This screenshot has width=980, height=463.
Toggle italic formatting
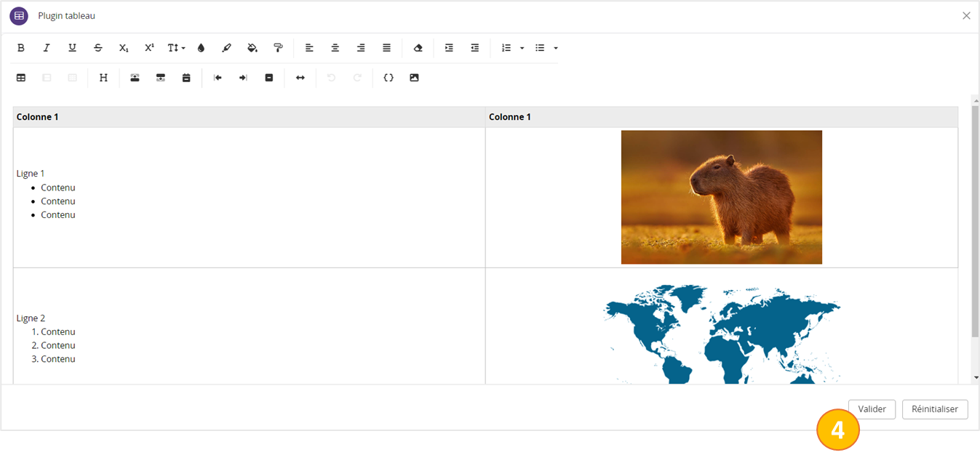point(47,48)
